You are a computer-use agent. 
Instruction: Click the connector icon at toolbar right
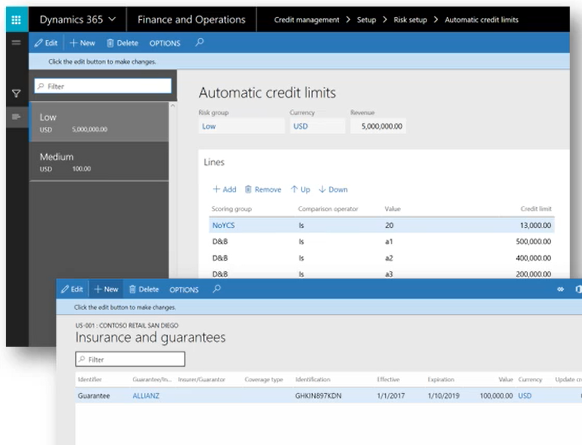click(x=560, y=289)
